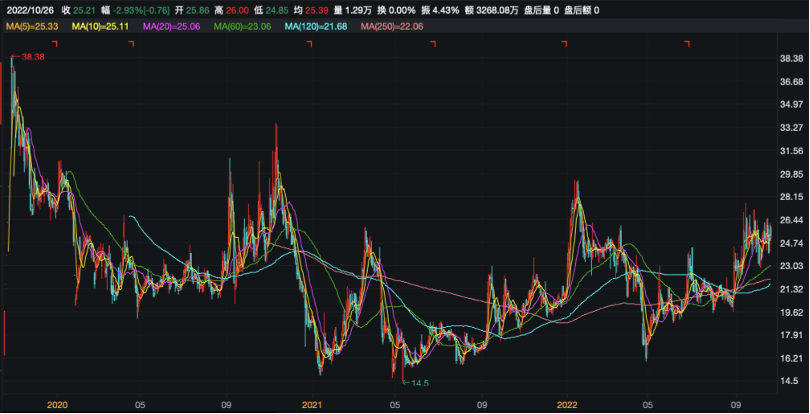
Task: Select the pink MA(250)=22.06 label
Action: (392, 26)
